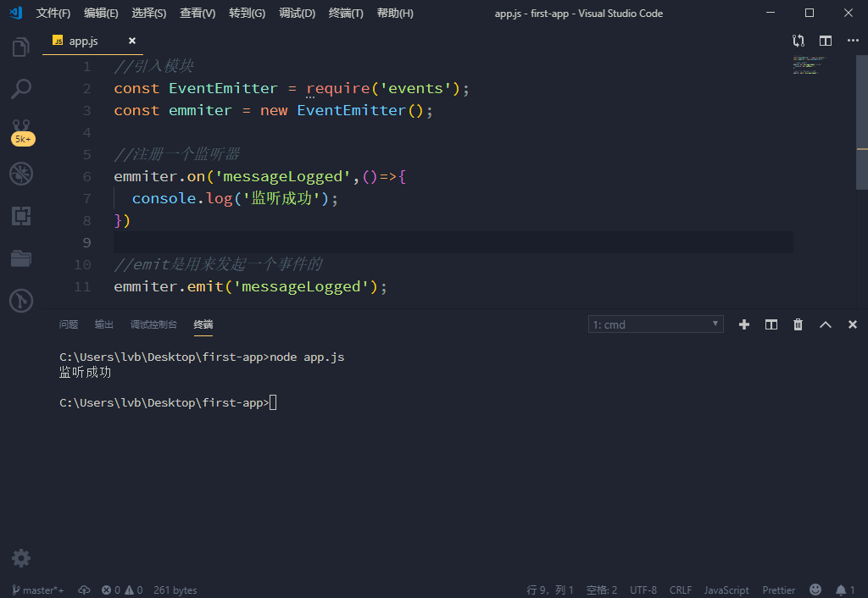The height and width of the screenshot is (598, 868).
Task: Click 'messageLogged' in the emit line
Action: 301,286
